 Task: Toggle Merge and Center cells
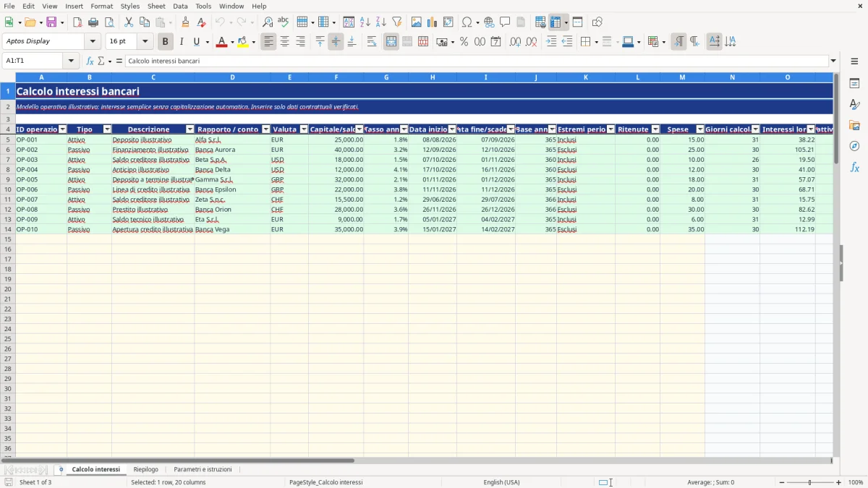391,42
